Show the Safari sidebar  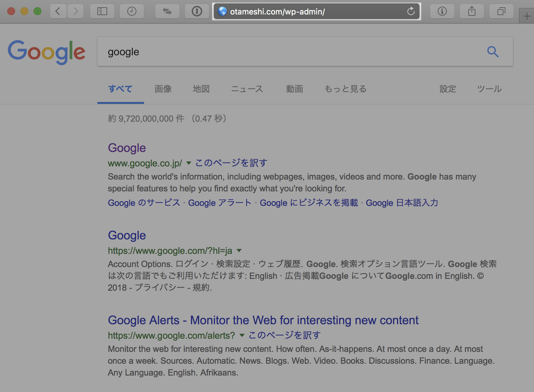[102, 12]
